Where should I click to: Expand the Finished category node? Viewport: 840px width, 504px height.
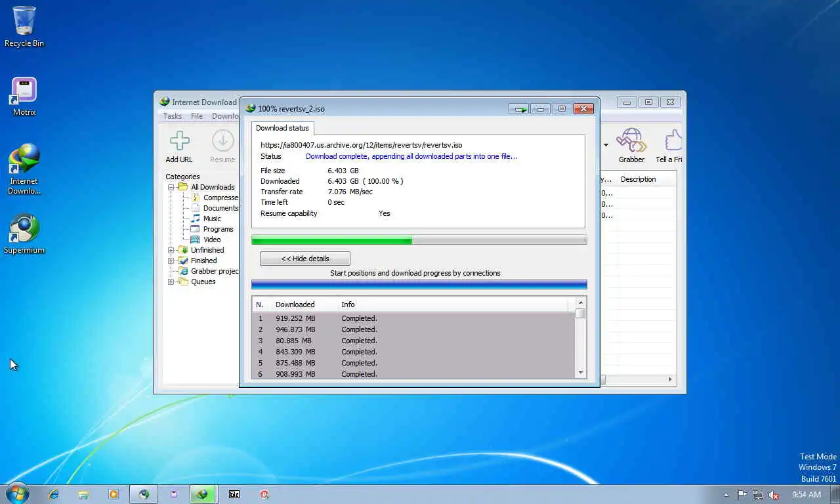[x=171, y=261]
